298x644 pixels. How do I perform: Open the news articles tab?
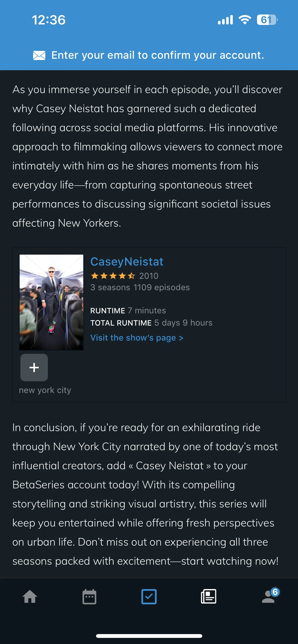(x=209, y=596)
